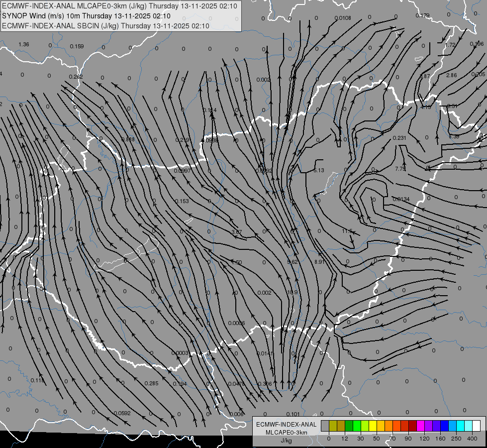
Task: Click the map value 0.153
Action: (182, 201)
